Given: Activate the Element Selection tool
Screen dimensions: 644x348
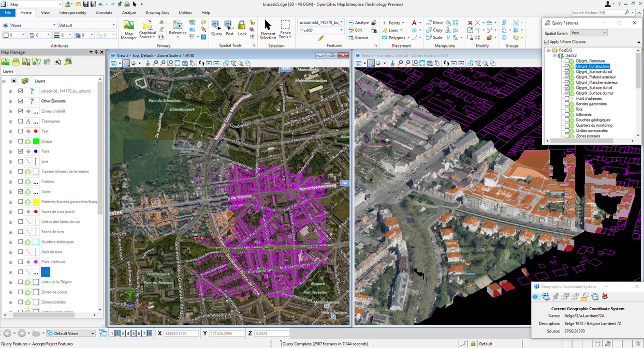Looking at the screenshot, I should point(268,29).
